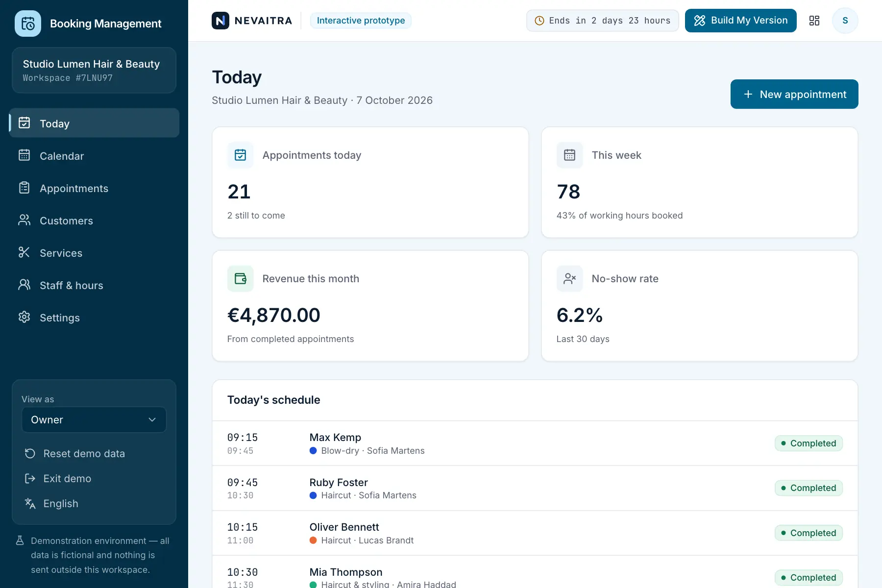Click the scissors icon beside Services
Viewport: 882px width, 588px height.
24,252
